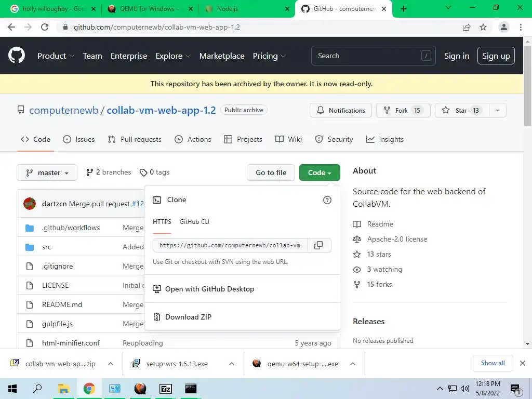This screenshot has height=399, width=532.
Task: Click the Sign in link
Action: [x=457, y=56]
